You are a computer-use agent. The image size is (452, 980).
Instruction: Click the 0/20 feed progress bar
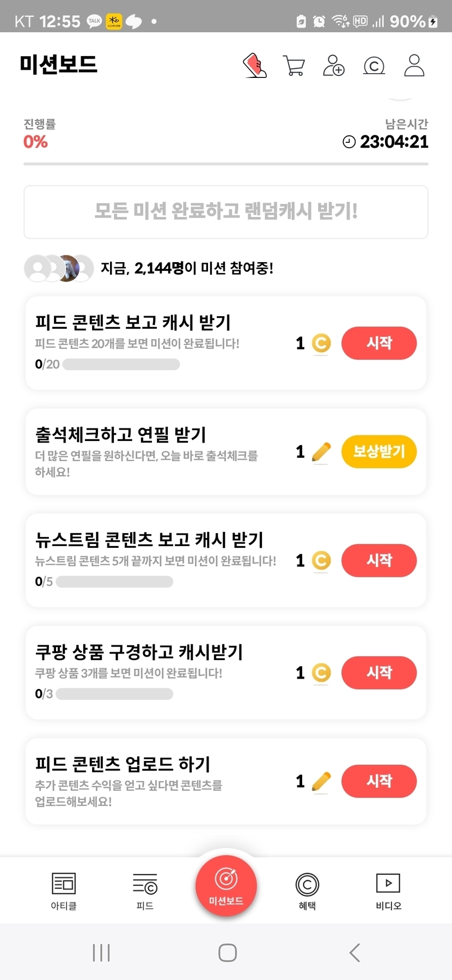click(x=121, y=365)
